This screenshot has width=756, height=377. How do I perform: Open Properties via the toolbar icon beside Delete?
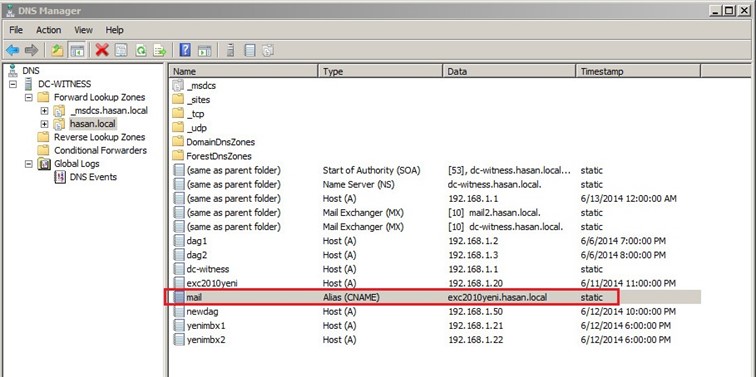pos(121,50)
